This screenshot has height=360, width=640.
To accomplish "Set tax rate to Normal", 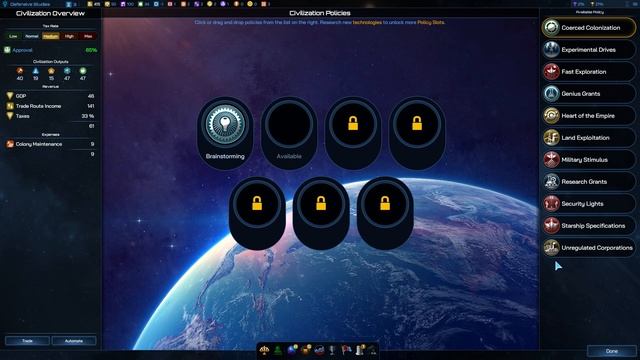I will coord(32,36).
